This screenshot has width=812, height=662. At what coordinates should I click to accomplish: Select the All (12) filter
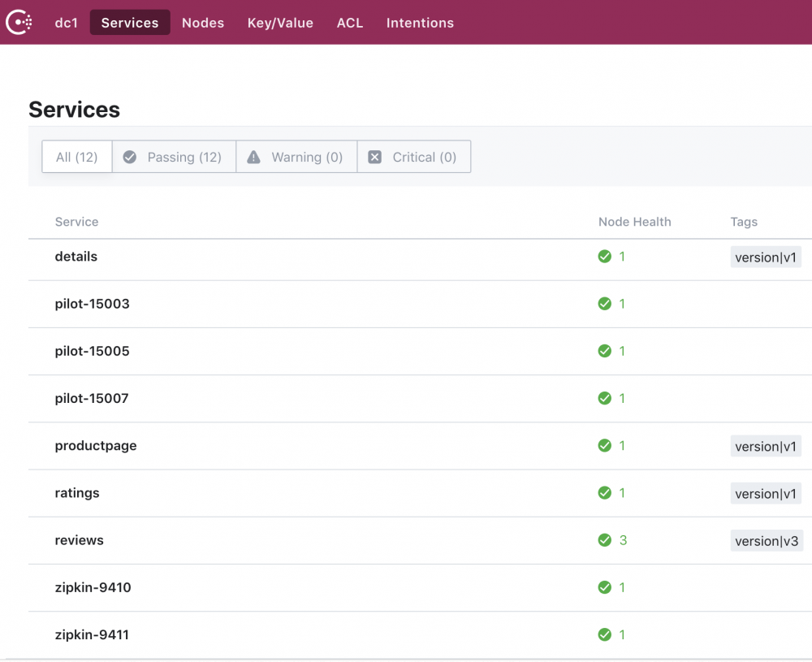(x=77, y=158)
